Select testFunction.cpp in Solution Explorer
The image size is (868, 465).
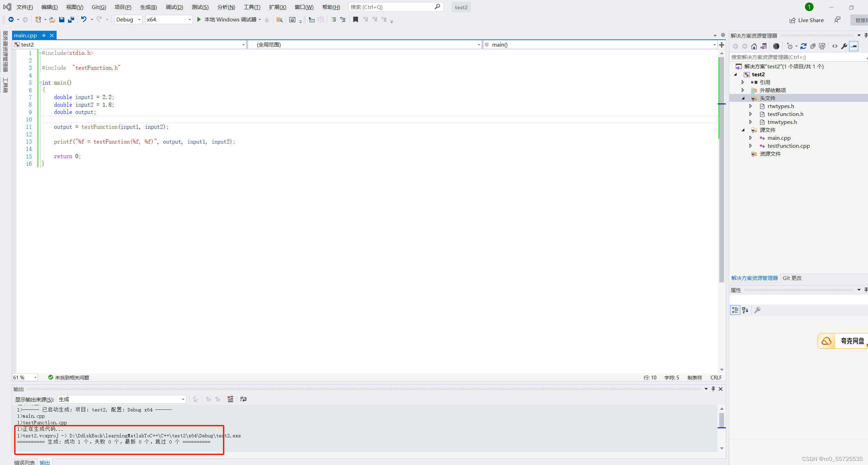pyautogui.click(x=789, y=146)
